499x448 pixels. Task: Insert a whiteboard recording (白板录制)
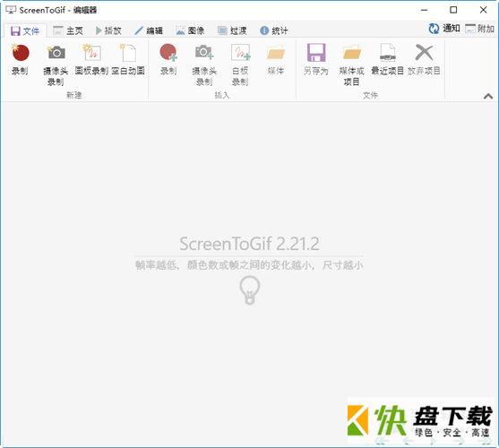[240, 65]
